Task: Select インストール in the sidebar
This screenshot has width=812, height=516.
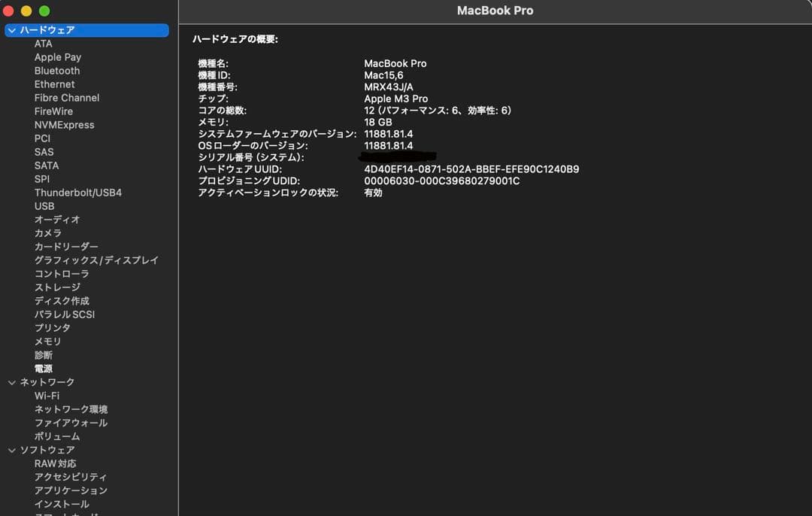Action: [62, 504]
